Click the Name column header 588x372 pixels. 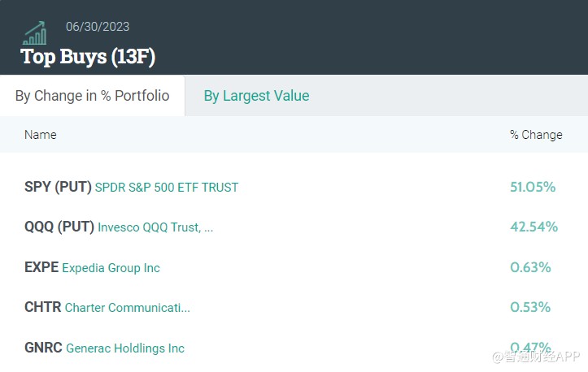41,135
